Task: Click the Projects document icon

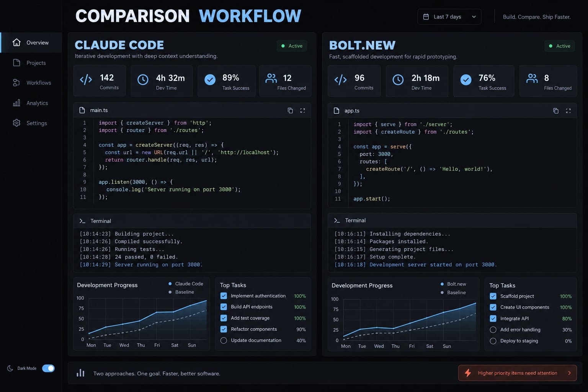Action: click(x=16, y=63)
